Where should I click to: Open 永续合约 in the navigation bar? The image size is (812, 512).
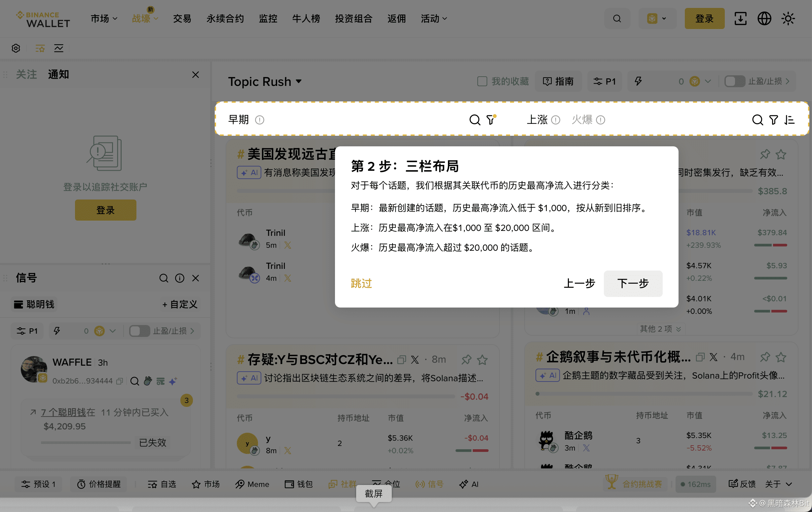225,18
